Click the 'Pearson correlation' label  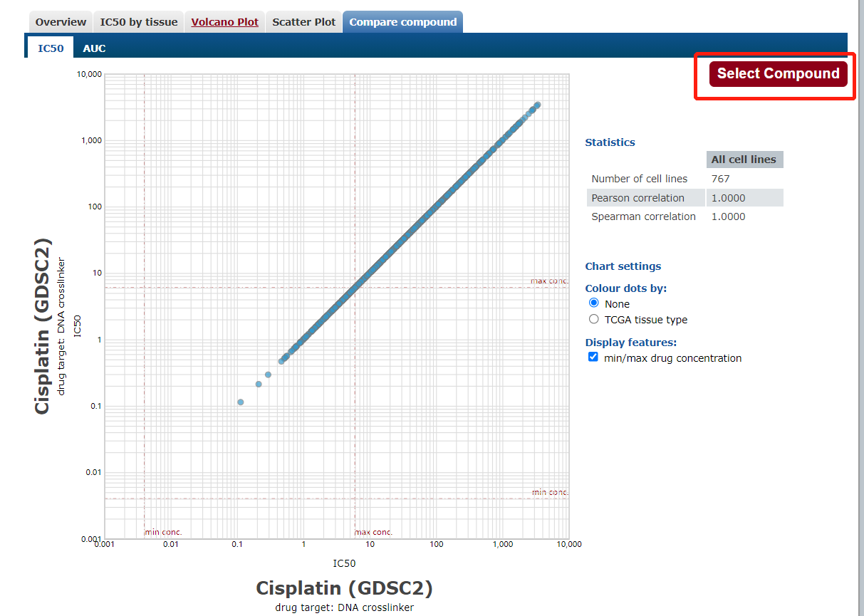tap(637, 198)
